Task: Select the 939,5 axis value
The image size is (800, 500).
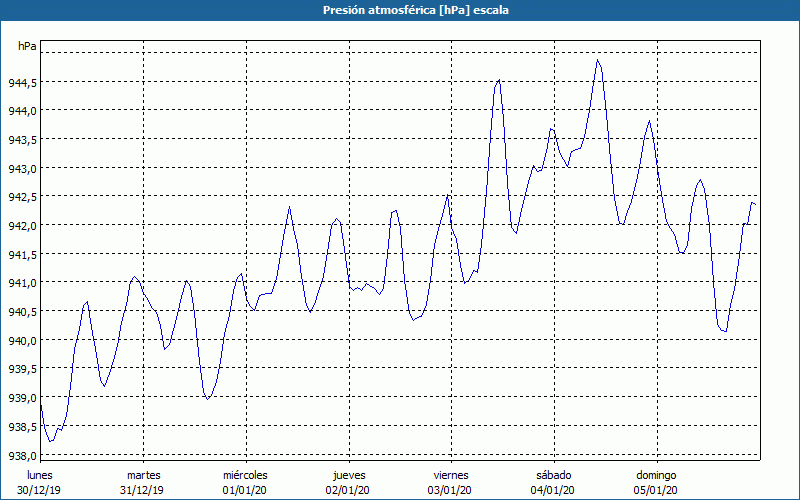Action: click(x=21, y=369)
